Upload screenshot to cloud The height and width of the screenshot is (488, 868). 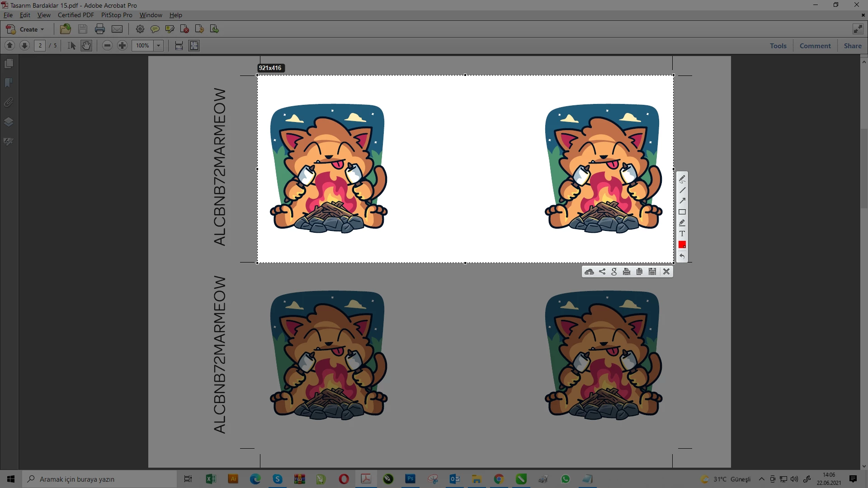click(589, 272)
